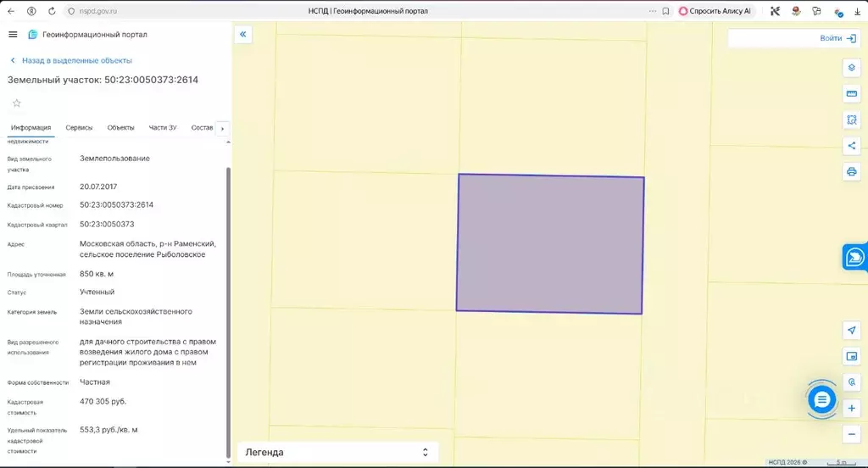Viewport: 868px width, 468px height.
Task: Zoom in on the map
Action: 851,409
